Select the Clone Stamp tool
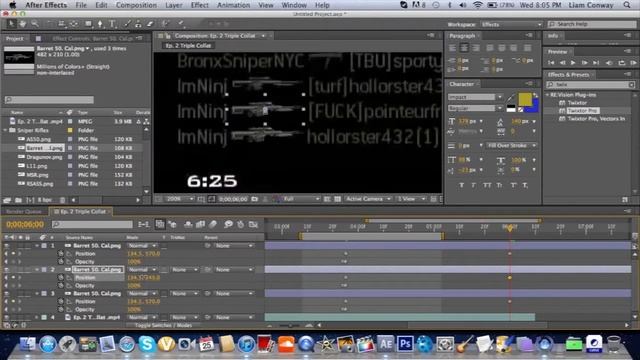The image size is (640, 360). [139, 24]
